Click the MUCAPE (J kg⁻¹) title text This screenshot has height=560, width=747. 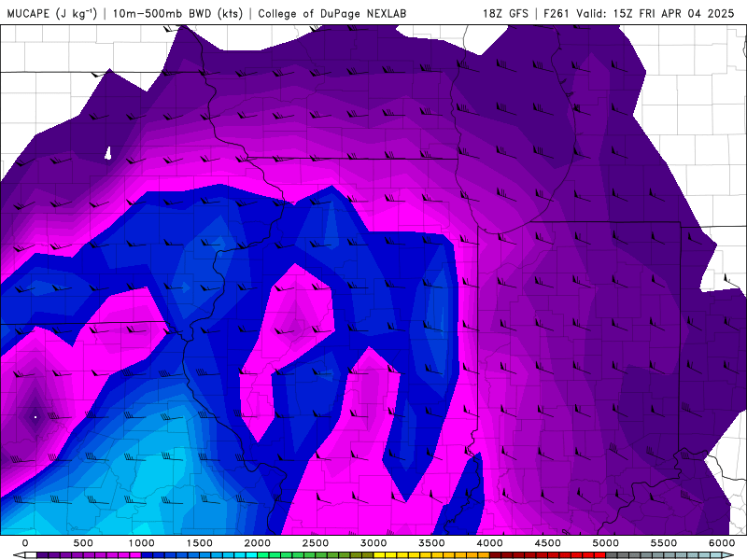[52, 13]
